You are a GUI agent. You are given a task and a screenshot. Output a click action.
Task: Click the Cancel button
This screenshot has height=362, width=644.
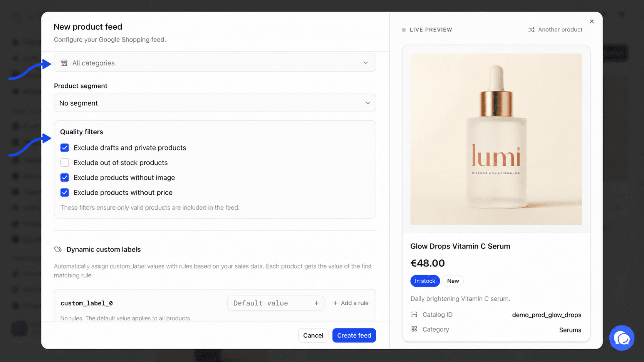tap(313, 335)
